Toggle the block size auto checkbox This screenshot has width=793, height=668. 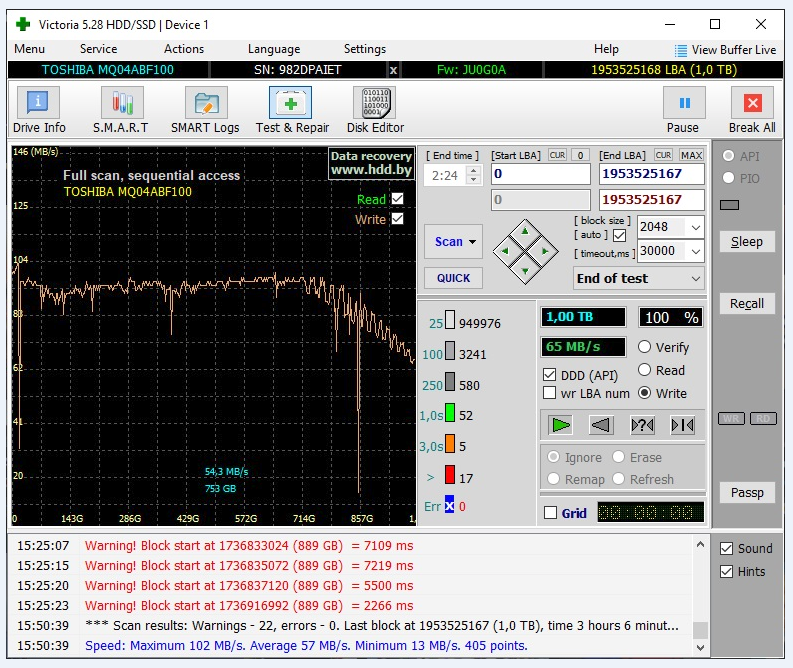point(619,235)
